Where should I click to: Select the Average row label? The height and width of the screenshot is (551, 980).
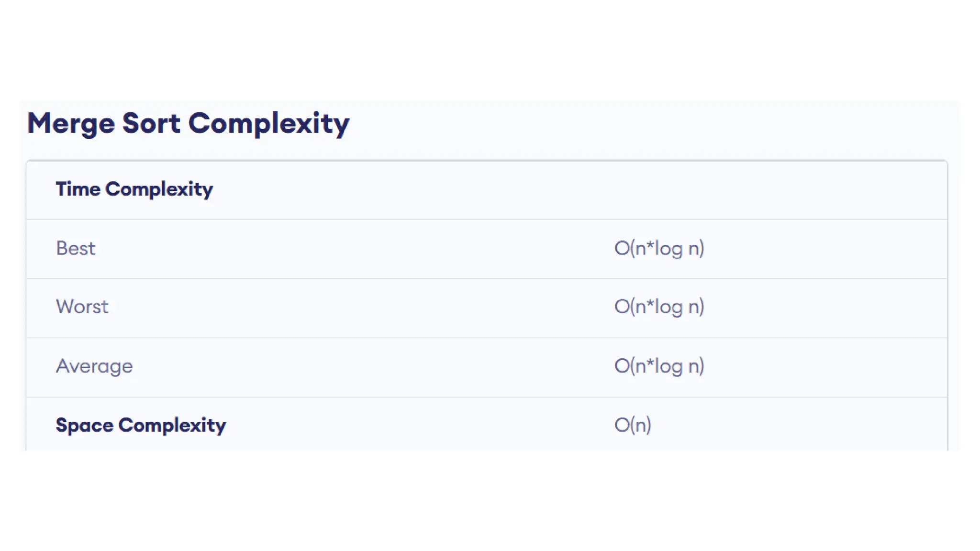tap(94, 366)
